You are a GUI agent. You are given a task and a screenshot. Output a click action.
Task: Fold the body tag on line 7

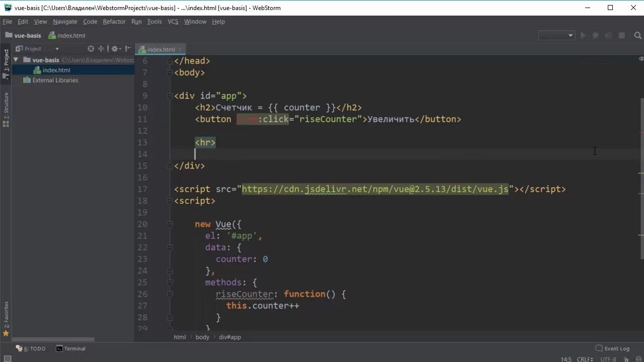pos(170,72)
